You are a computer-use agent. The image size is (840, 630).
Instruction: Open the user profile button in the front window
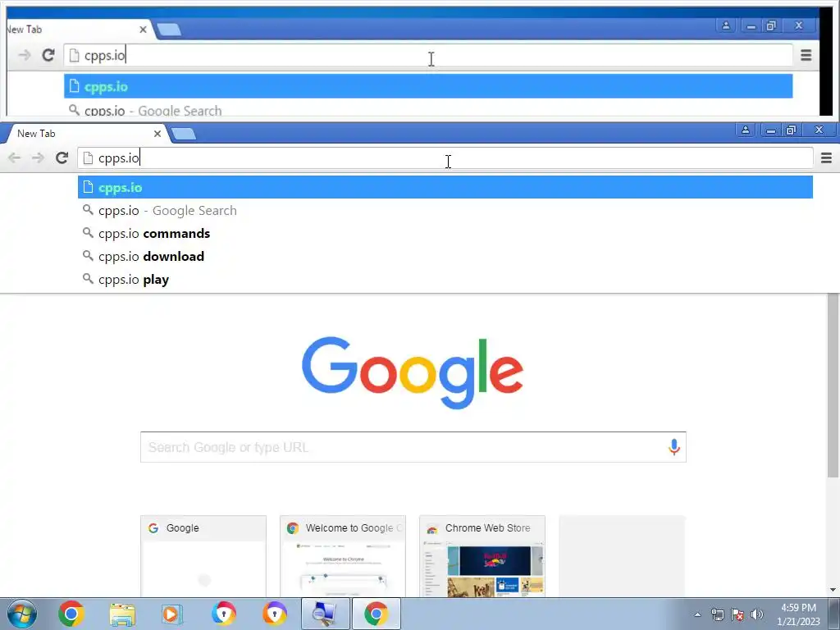pyautogui.click(x=745, y=130)
